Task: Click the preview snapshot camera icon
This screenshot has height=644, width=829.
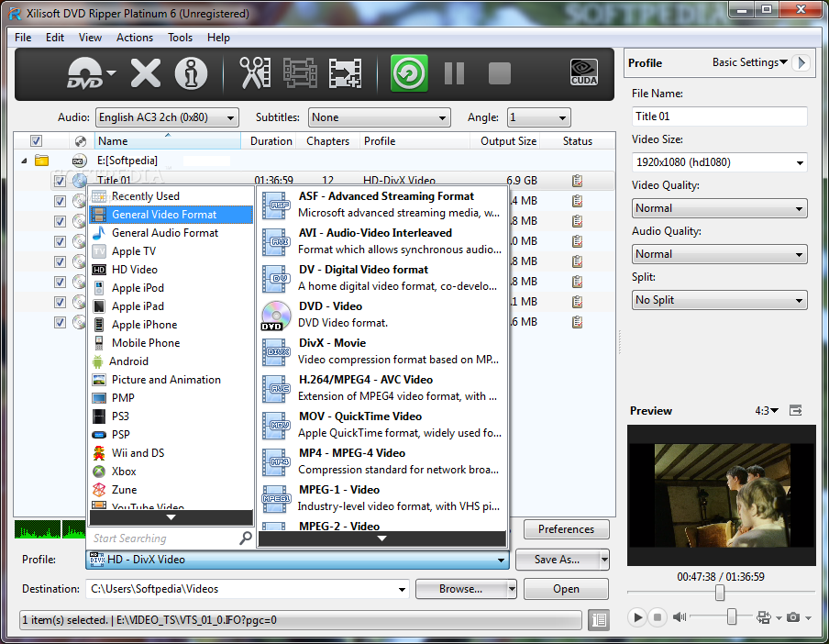Action: [792, 617]
